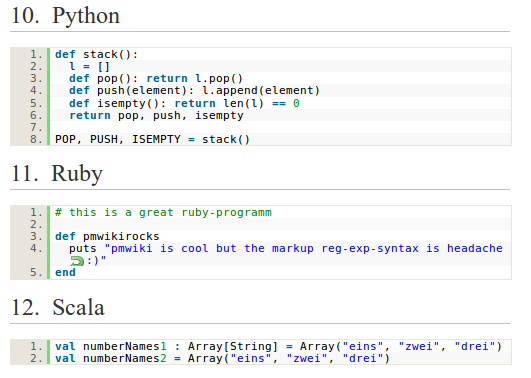Click the 'def push(element): l.append(element)' line
531x378 pixels.
click(194, 90)
